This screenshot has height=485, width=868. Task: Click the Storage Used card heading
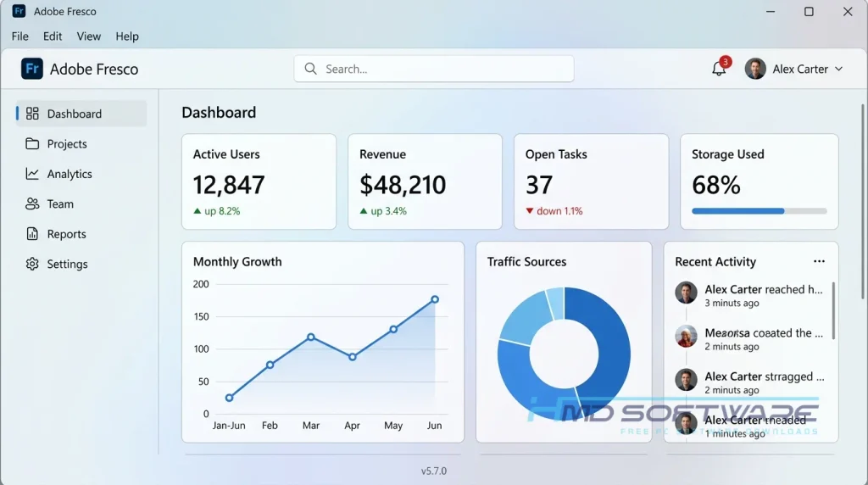point(727,154)
